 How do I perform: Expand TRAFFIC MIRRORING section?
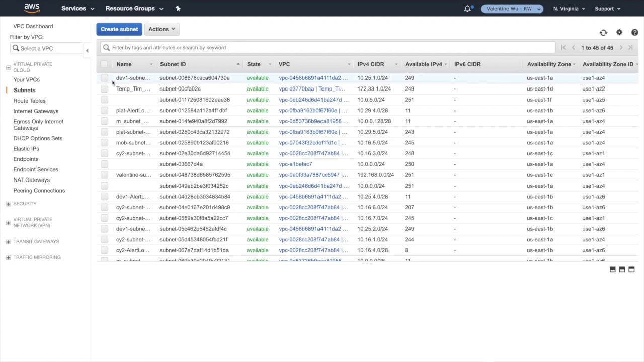8,257
